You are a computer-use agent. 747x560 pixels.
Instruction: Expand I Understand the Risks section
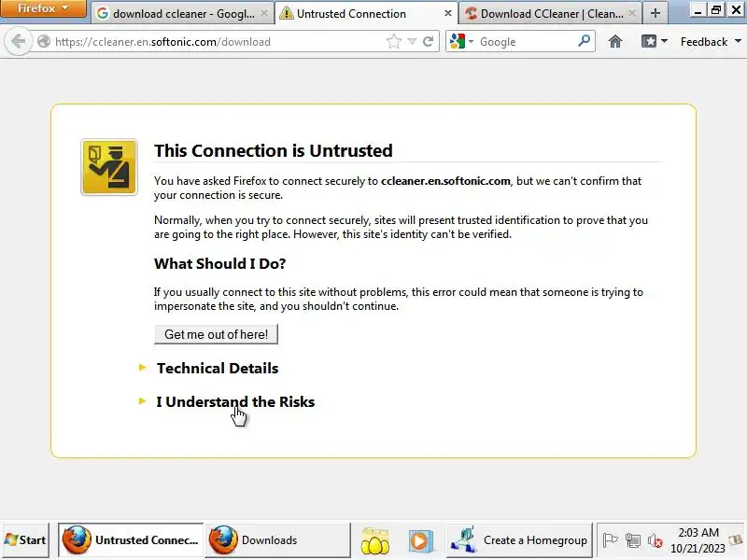pos(235,402)
